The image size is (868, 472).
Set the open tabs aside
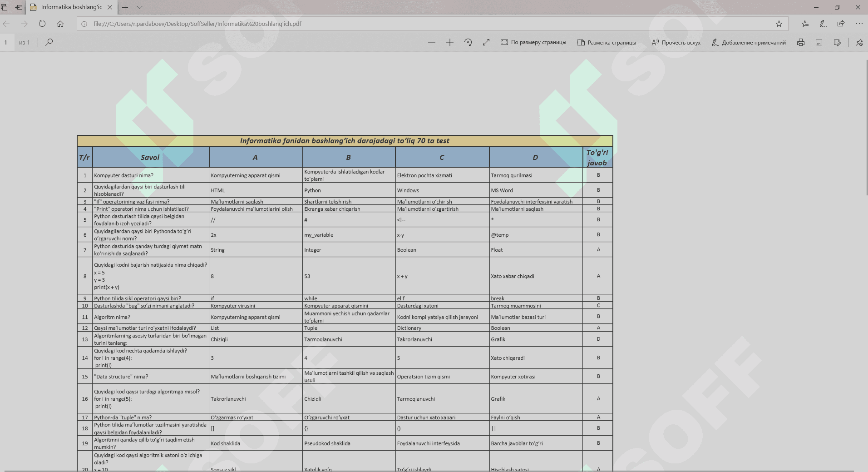coord(19,7)
